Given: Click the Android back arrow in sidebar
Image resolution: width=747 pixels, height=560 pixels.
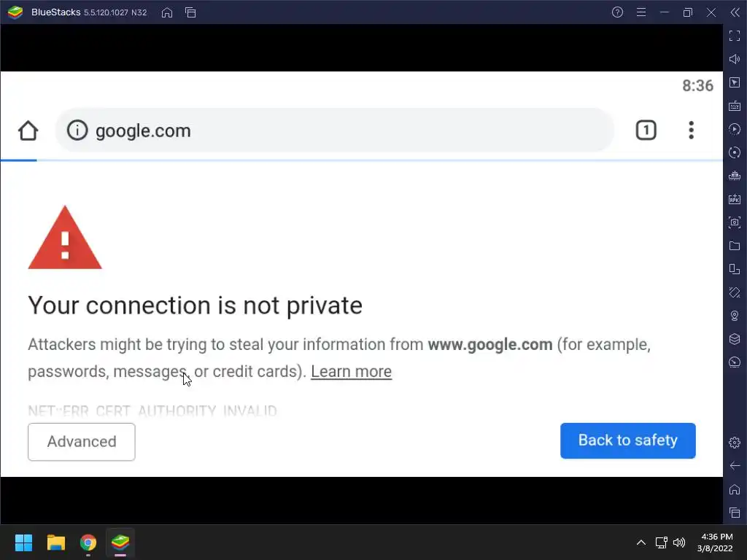Looking at the screenshot, I should (735, 466).
